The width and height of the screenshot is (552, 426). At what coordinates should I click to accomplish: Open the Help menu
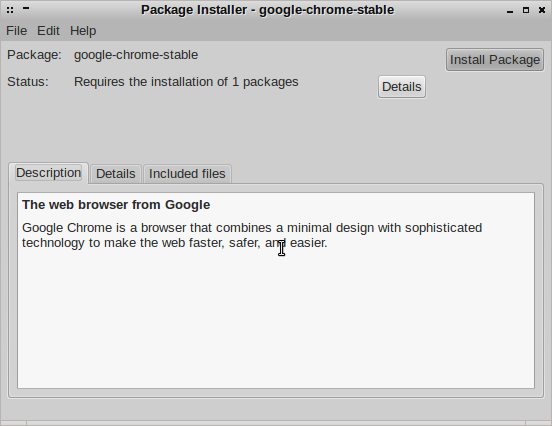pyautogui.click(x=83, y=31)
